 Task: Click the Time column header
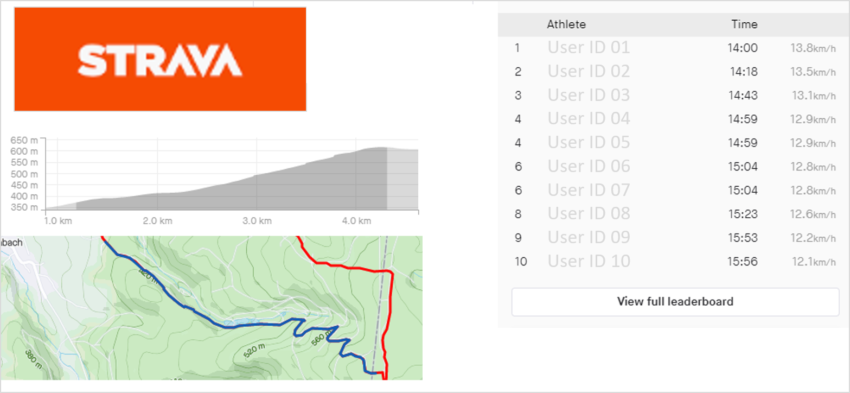click(744, 24)
